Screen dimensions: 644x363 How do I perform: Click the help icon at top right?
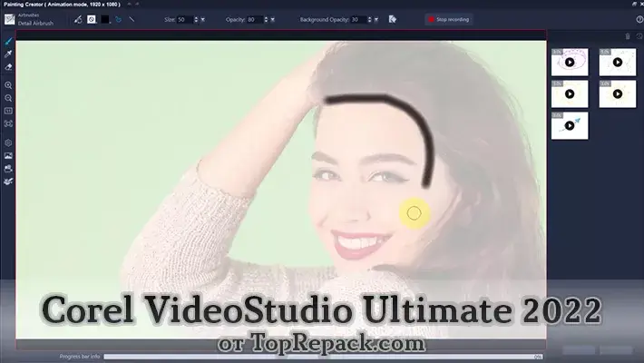pyautogui.click(x=639, y=19)
